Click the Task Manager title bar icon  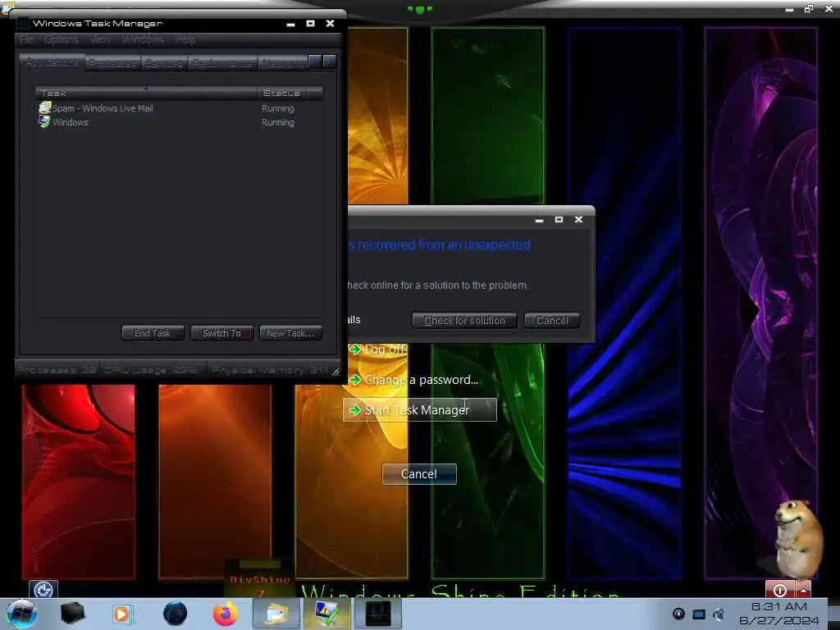22,24
